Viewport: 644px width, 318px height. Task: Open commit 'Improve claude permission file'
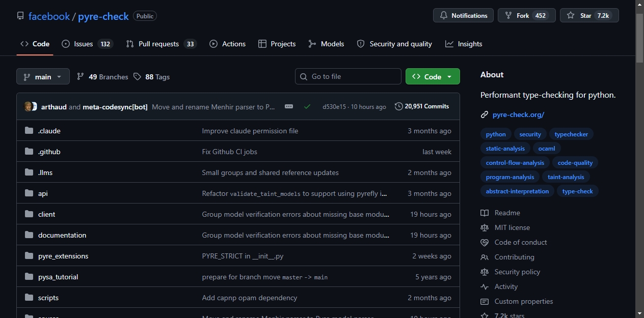(x=250, y=131)
